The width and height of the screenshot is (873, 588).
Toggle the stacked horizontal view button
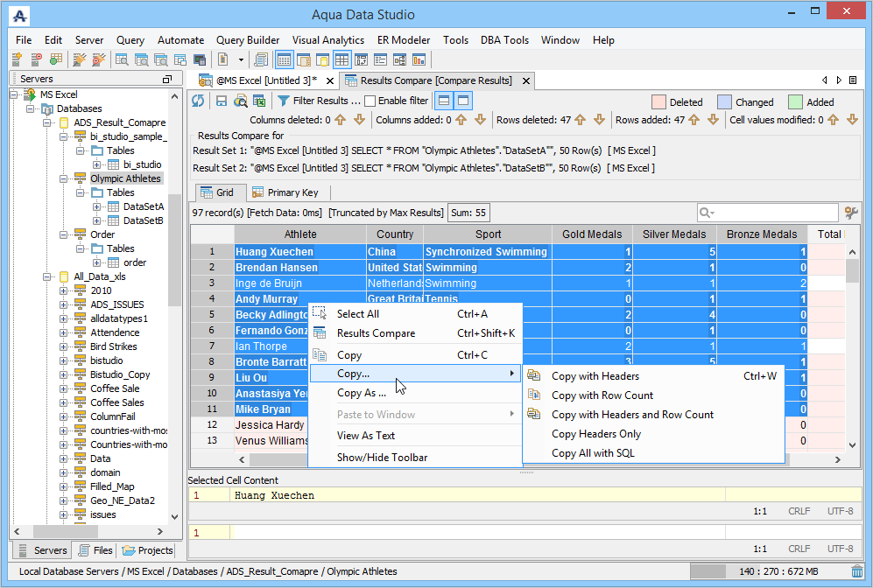pyautogui.click(x=444, y=101)
